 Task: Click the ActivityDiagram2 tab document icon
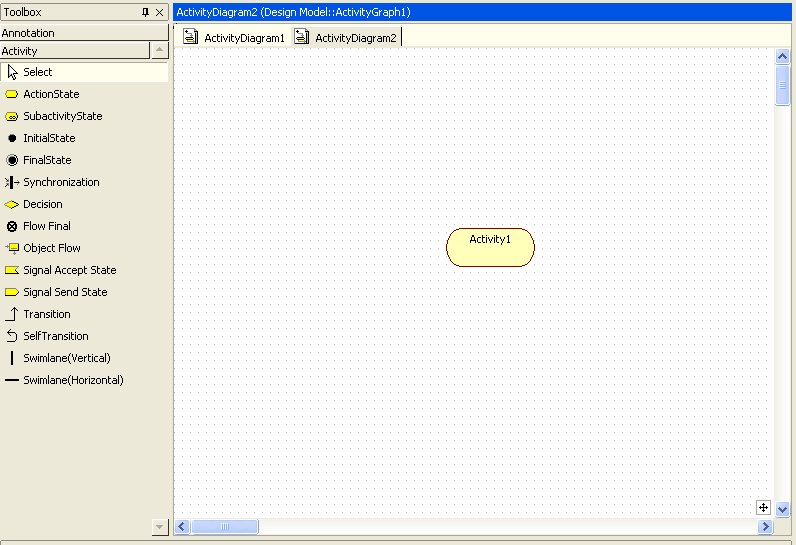(x=302, y=37)
